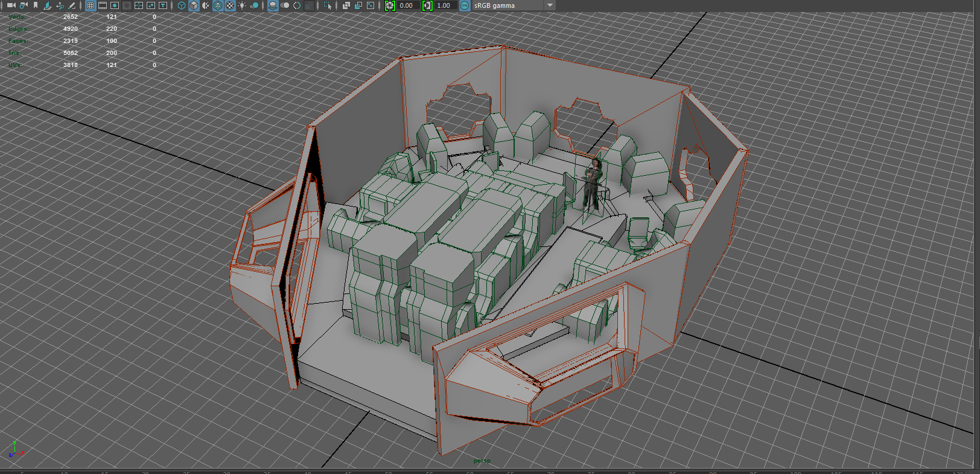
Task: Click the Faces count 2319
Action: point(71,41)
